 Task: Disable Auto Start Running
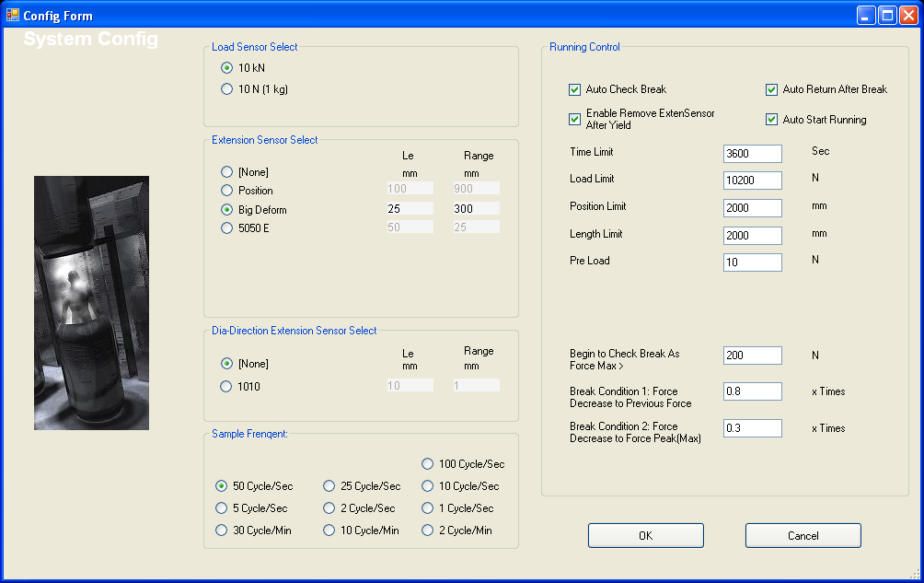coord(772,120)
